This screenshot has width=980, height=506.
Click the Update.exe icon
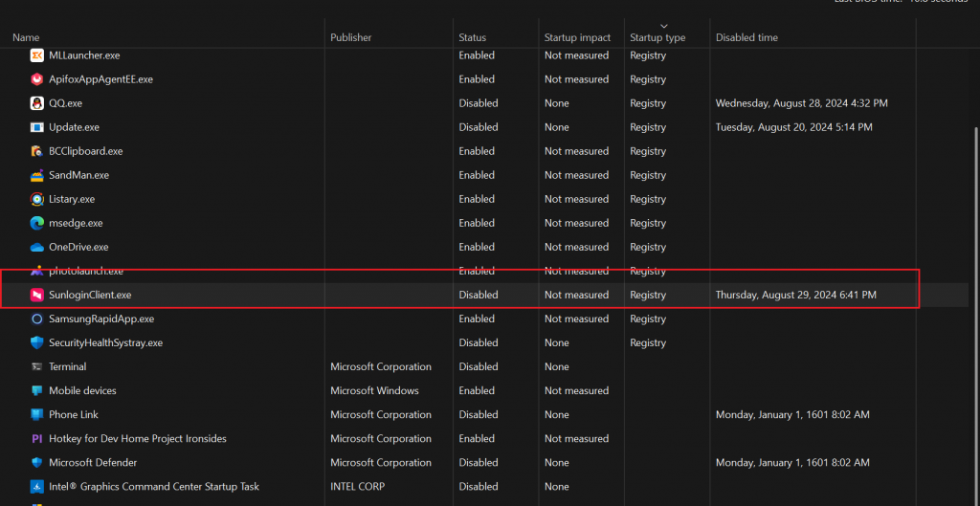click(x=37, y=127)
